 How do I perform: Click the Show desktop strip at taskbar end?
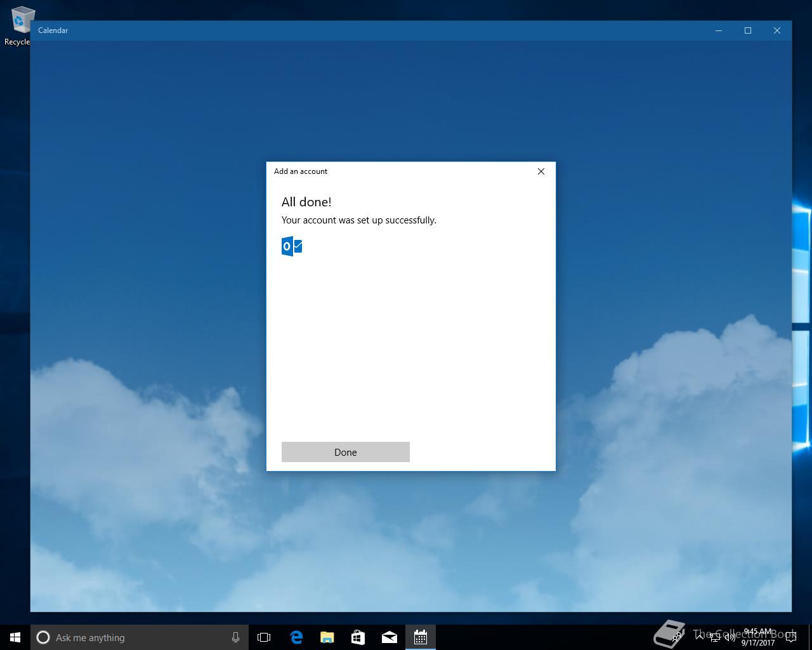coord(810,637)
